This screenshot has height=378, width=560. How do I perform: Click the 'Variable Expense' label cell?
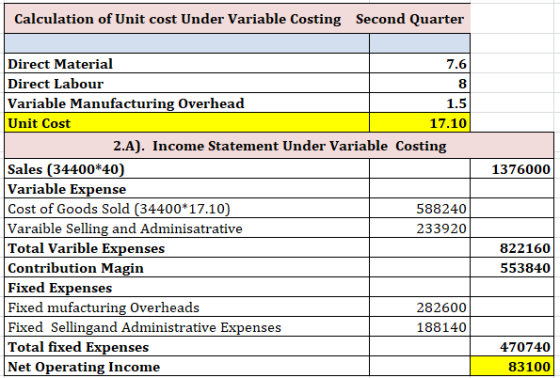[187, 189]
